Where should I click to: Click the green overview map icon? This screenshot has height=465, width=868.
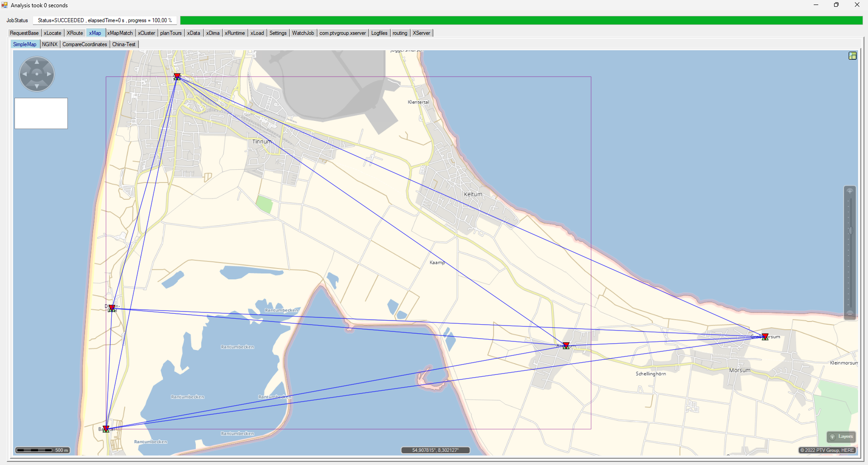pos(853,56)
